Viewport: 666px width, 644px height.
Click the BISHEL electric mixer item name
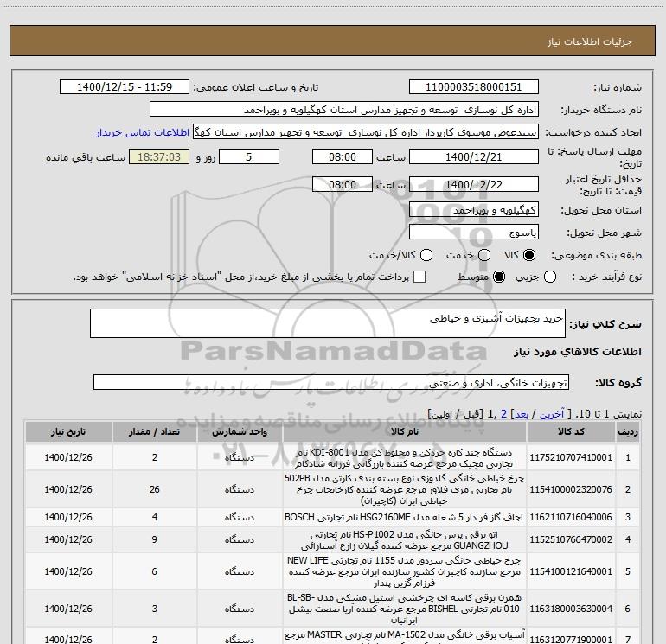coord(405,609)
